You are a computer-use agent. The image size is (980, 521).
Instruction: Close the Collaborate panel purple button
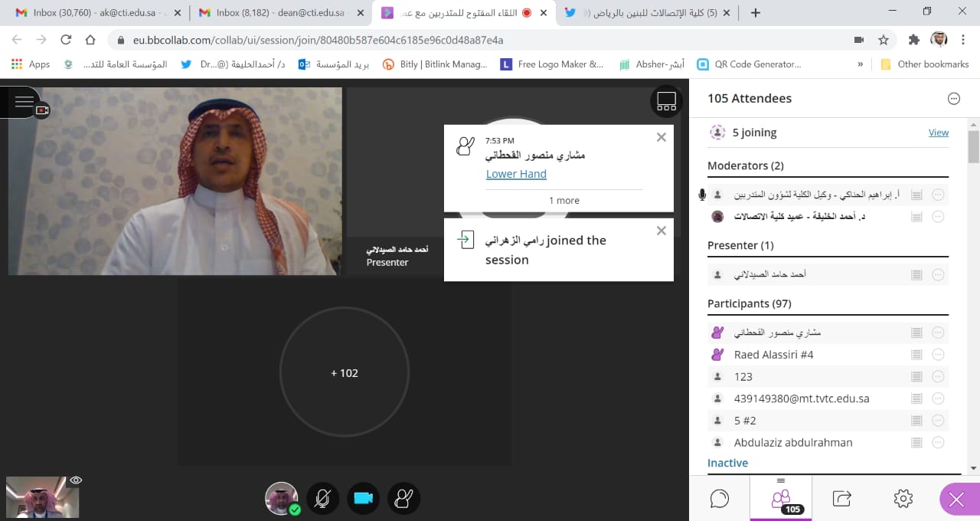pyautogui.click(x=956, y=500)
